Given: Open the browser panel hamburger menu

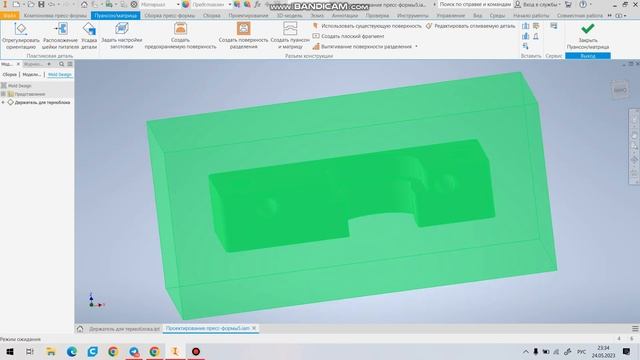Looking at the screenshot, I should point(70,64).
